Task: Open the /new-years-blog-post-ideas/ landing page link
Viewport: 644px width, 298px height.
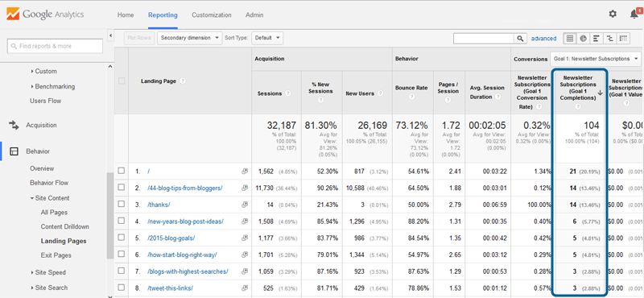Action: (185, 221)
